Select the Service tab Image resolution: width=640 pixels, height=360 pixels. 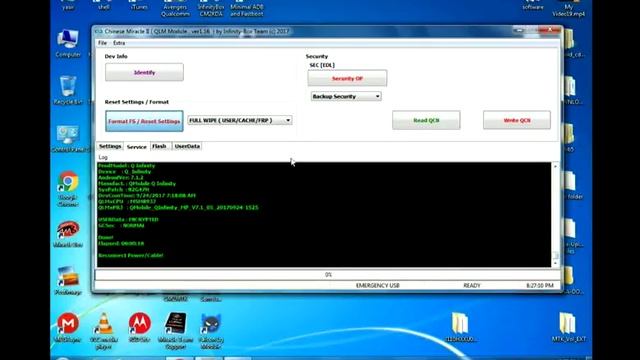pyautogui.click(x=136, y=147)
